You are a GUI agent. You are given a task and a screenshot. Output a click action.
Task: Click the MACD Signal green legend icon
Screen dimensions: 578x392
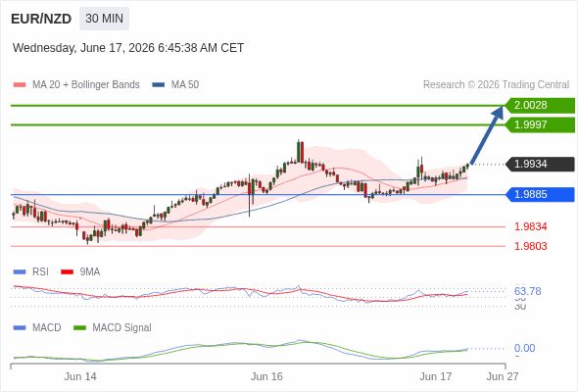(79, 328)
